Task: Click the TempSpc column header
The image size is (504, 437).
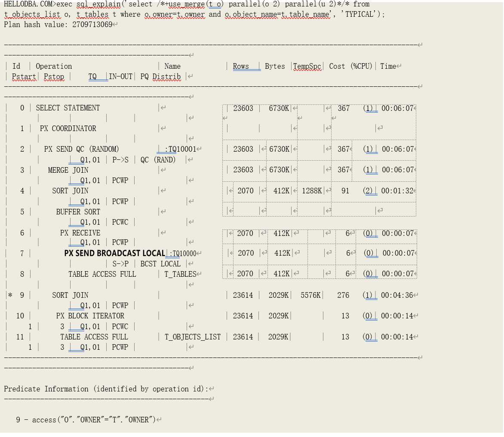Action: (x=307, y=66)
